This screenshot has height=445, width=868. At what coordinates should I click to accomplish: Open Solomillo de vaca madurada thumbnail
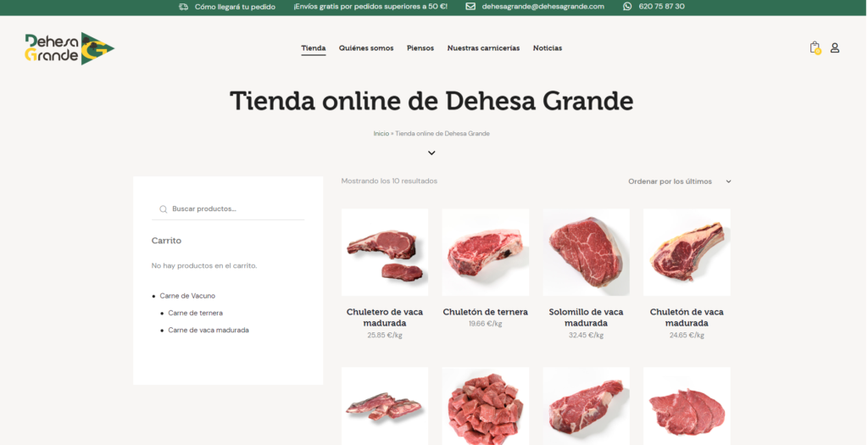click(x=587, y=253)
